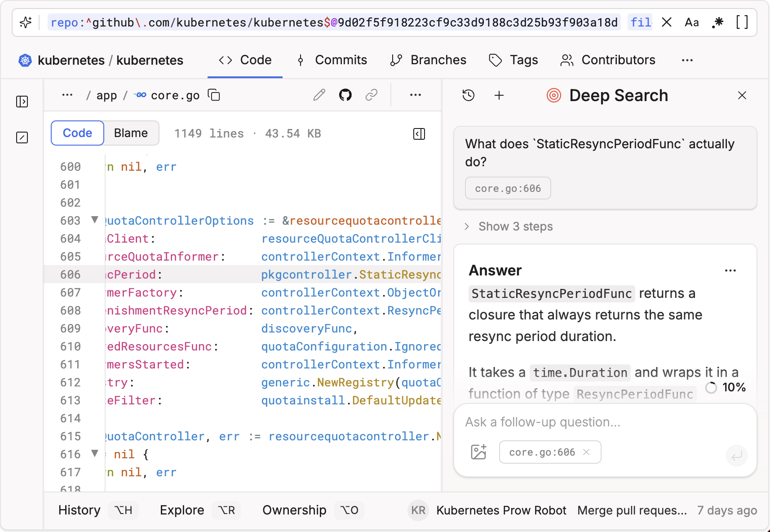Start new Deep Search with plus icon
Image resolution: width=770 pixels, height=532 pixels.
tap(499, 95)
